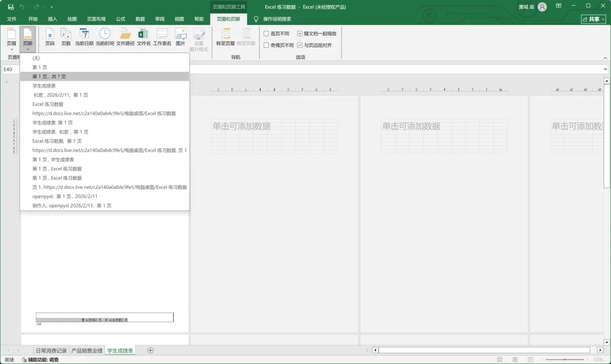
Task: Choose footer 第 1 页，共 ? 页
Action: (105, 76)
